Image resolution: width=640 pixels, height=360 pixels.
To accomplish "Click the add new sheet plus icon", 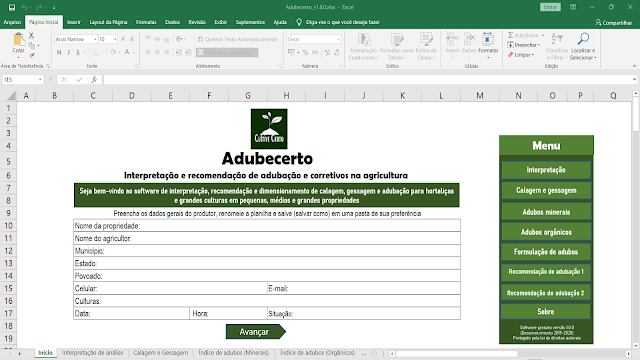I will [373, 353].
